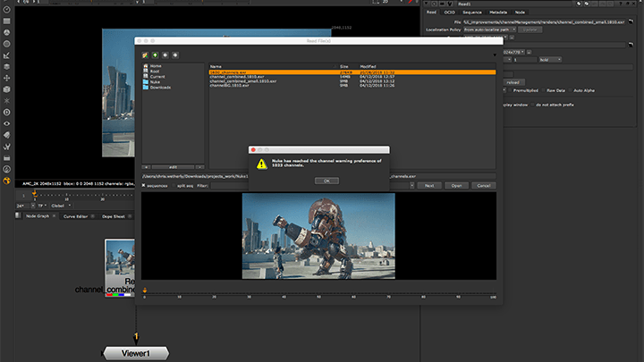
Task: Collapse Read1 properties with header triangle
Action: click(427, 4)
